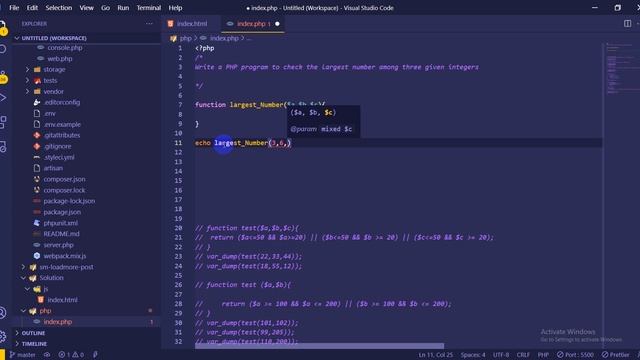This screenshot has height=360, width=640.
Task: Collapse the Untitled (Workspace) section
Action: pyautogui.click(x=53, y=38)
